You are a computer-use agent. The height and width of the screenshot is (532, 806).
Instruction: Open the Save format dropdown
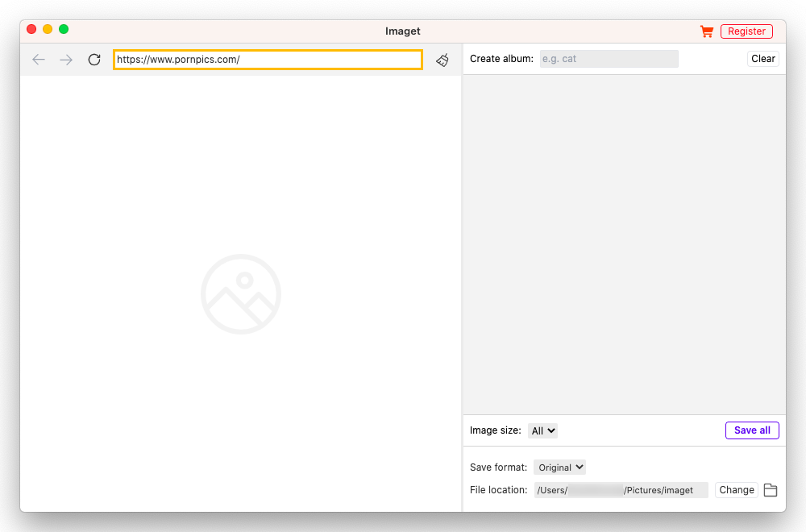point(559,467)
